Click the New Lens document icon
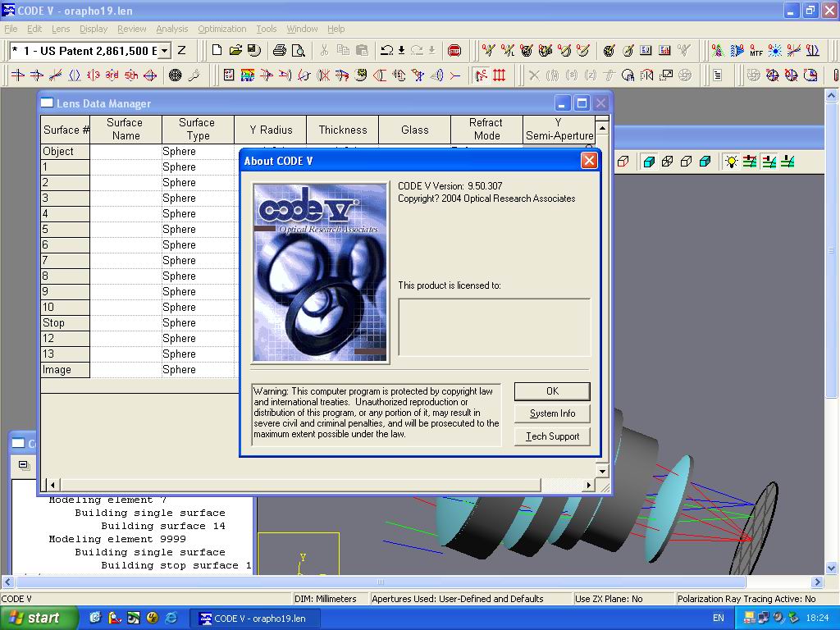This screenshot has height=630, width=840. click(x=217, y=50)
